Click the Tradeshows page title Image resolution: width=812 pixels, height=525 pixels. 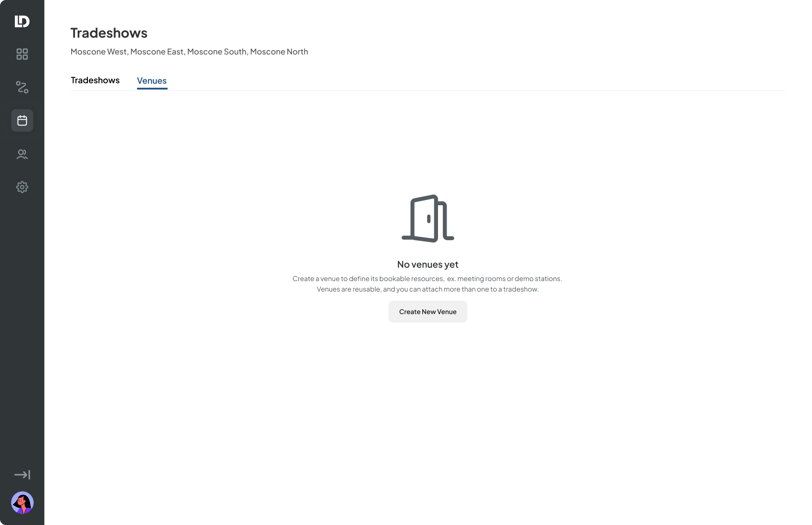pyautogui.click(x=109, y=33)
